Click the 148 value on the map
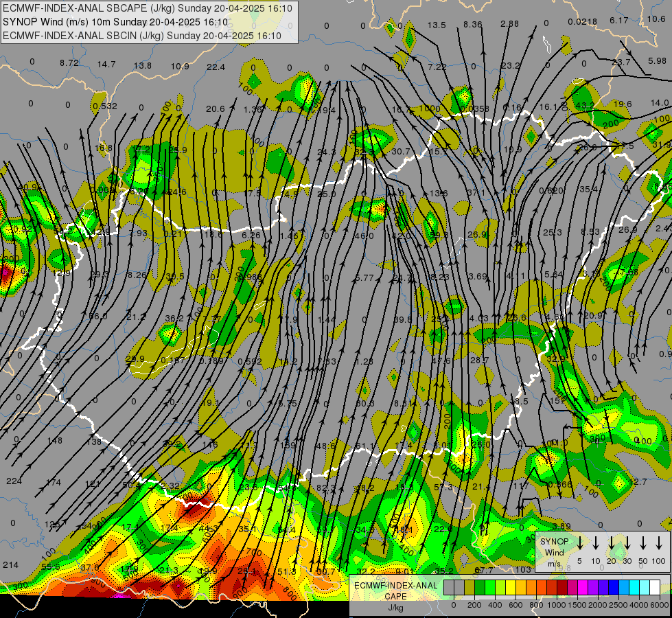Screen dimensions: 672x618 click(55, 440)
